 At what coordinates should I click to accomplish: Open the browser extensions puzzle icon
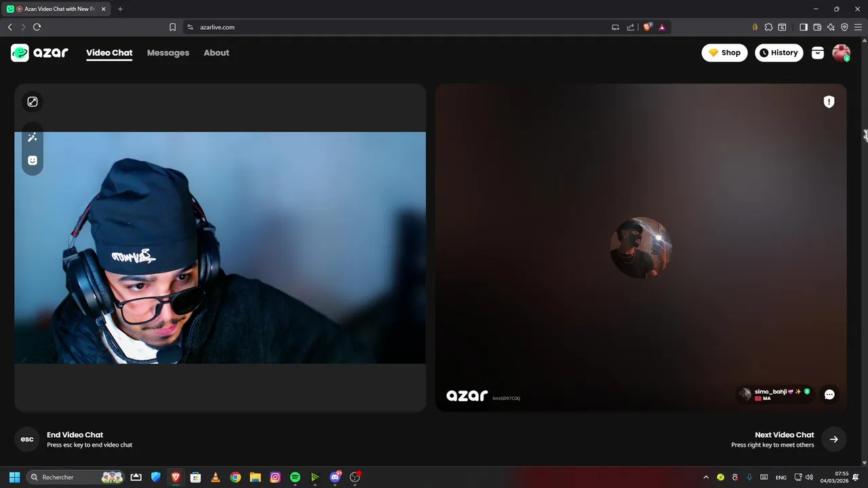(768, 27)
